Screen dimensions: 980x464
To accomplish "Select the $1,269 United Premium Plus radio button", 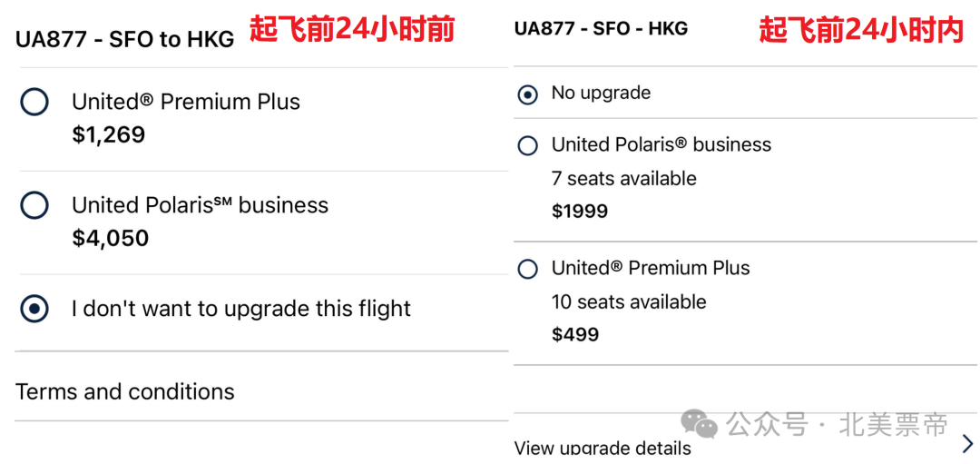I will coord(34,102).
